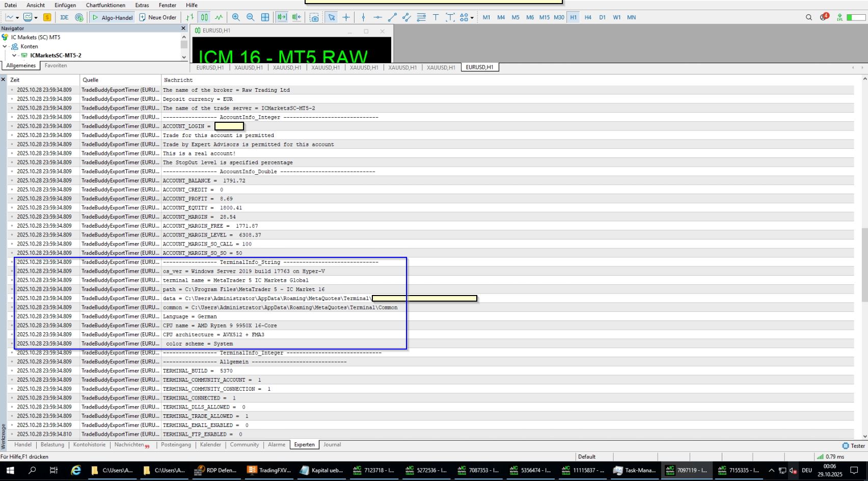Open the dollar trading account icon
Image resolution: width=868 pixels, height=481 pixels.
click(x=47, y=17)
